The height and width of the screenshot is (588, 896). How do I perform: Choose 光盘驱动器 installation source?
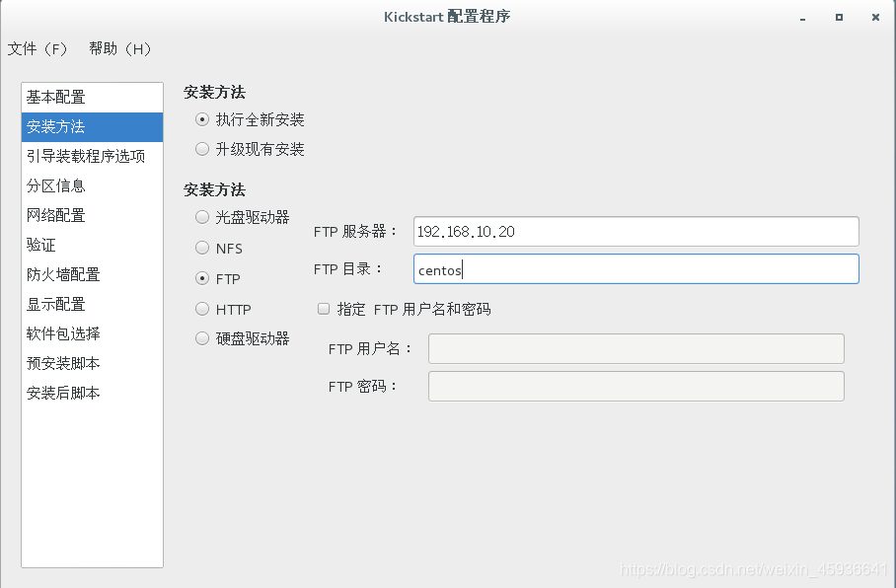pos(201,216)
